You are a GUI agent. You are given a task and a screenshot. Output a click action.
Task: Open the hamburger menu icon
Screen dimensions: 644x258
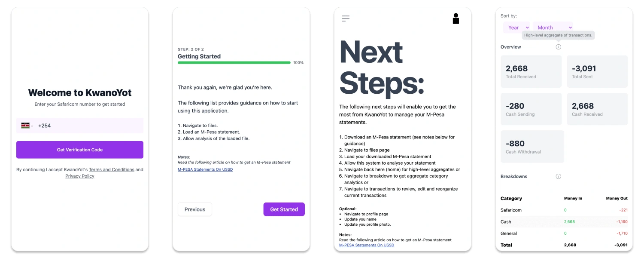346,18
